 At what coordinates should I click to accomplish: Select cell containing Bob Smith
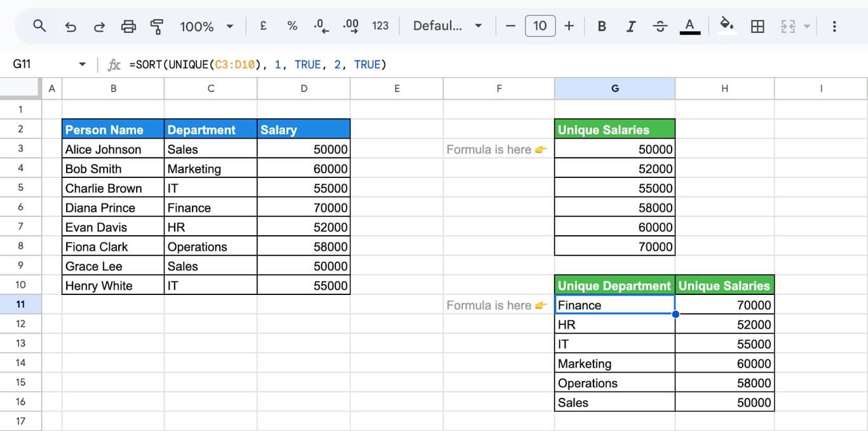(113, 168)
